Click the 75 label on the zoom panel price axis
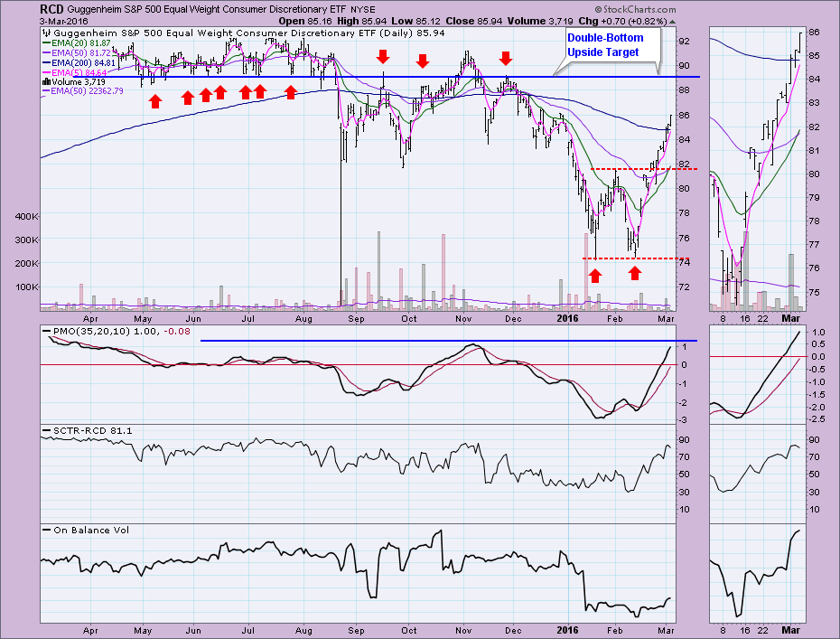Screen dimensions: 840x639 click(x=815, y=292)
